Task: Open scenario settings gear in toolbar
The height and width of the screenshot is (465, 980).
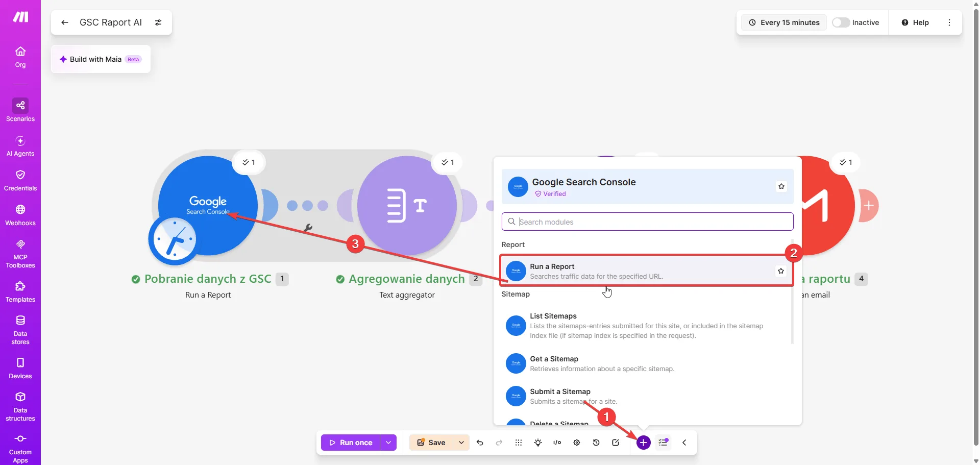Action: pyautogui.click(x=577, y=443)
